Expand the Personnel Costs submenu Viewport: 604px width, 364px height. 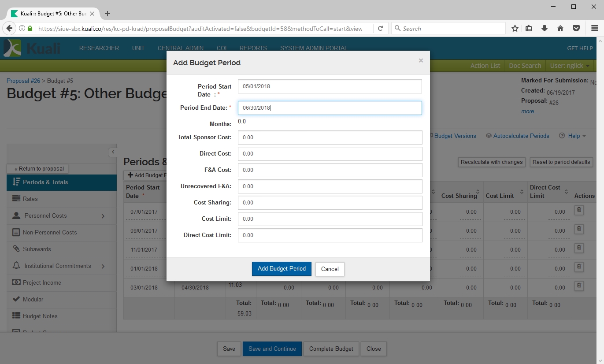click(103, 216)
